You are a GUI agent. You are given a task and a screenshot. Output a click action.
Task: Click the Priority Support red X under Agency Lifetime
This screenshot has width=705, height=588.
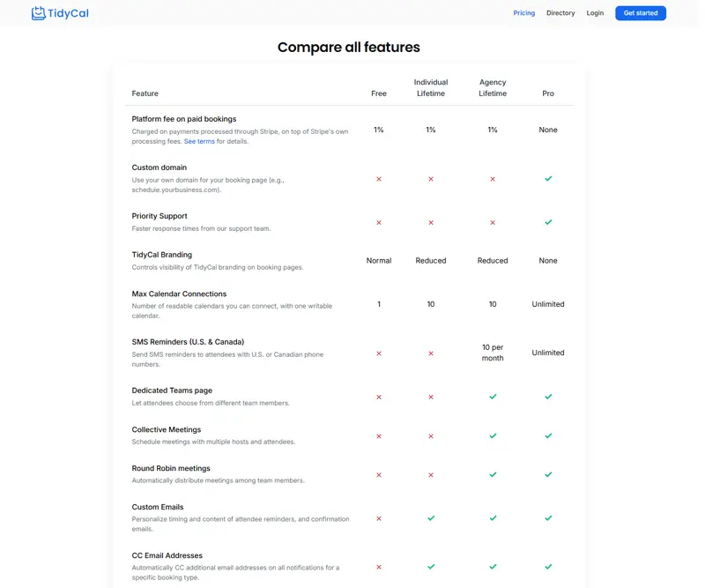493,223
